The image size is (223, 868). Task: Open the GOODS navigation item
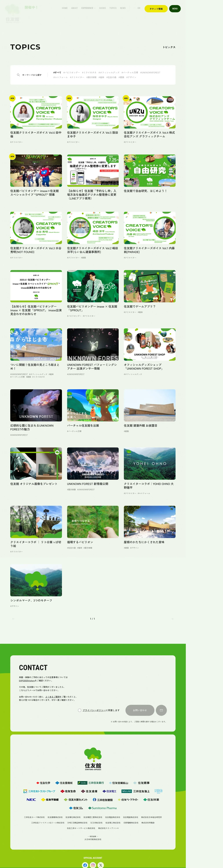tap(102, 8)
